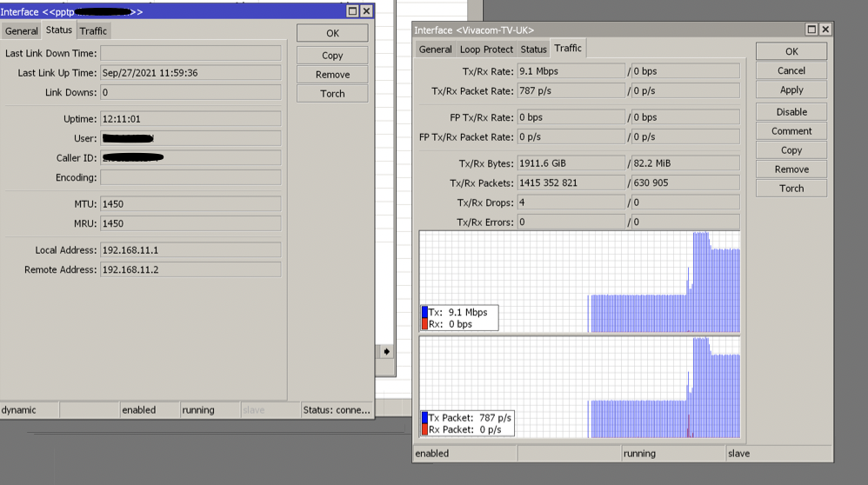Image resolution: width=868 pixels, height=485 pixels.
Task: Close the pptp interface window
Action: [366, 11]
